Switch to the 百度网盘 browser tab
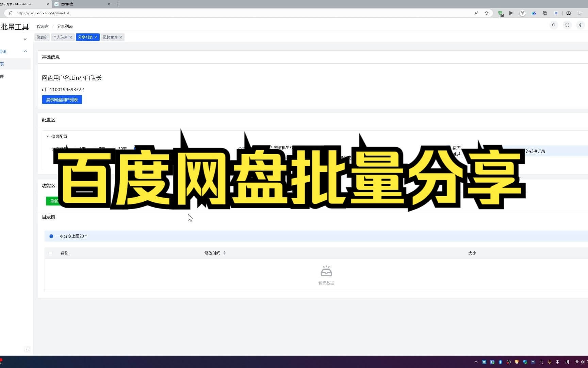 click(x=81, y=4)
